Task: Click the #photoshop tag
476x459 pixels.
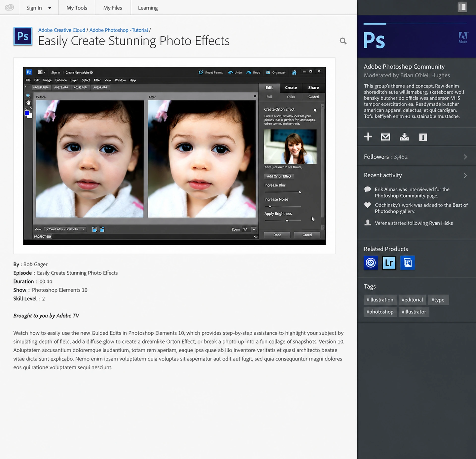Action: 380,312
